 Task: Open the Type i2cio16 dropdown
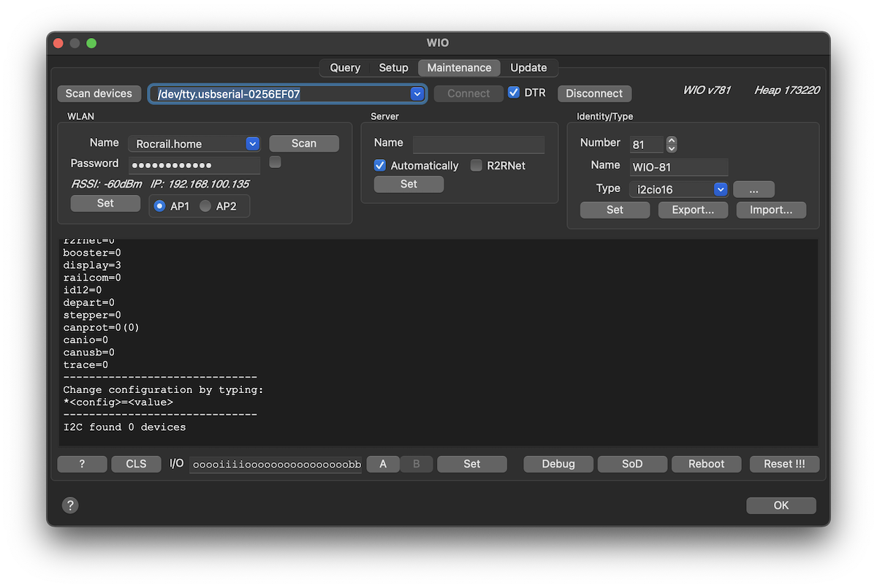click(721, 189)
